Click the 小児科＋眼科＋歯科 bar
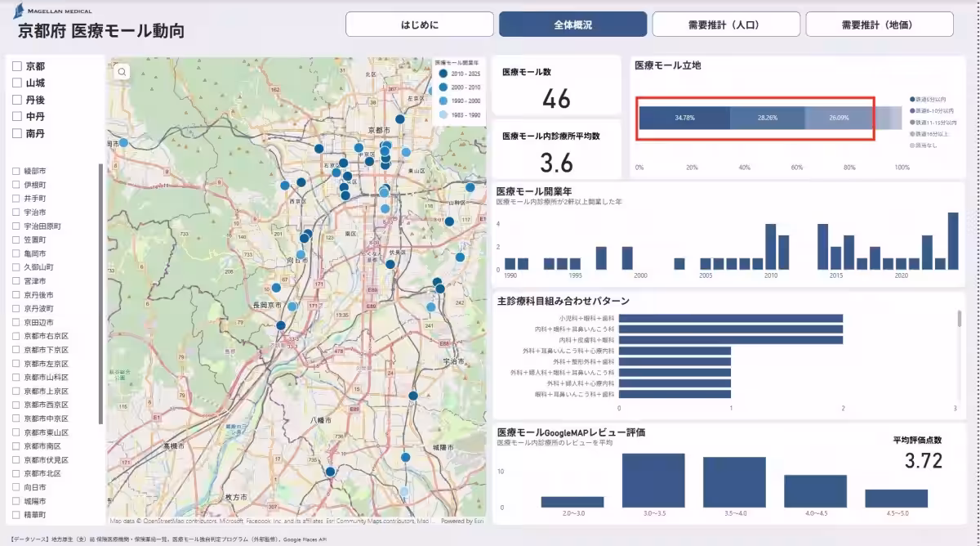Image resolution: width=980 pixels, height=546 pixels. coord(730,318)
